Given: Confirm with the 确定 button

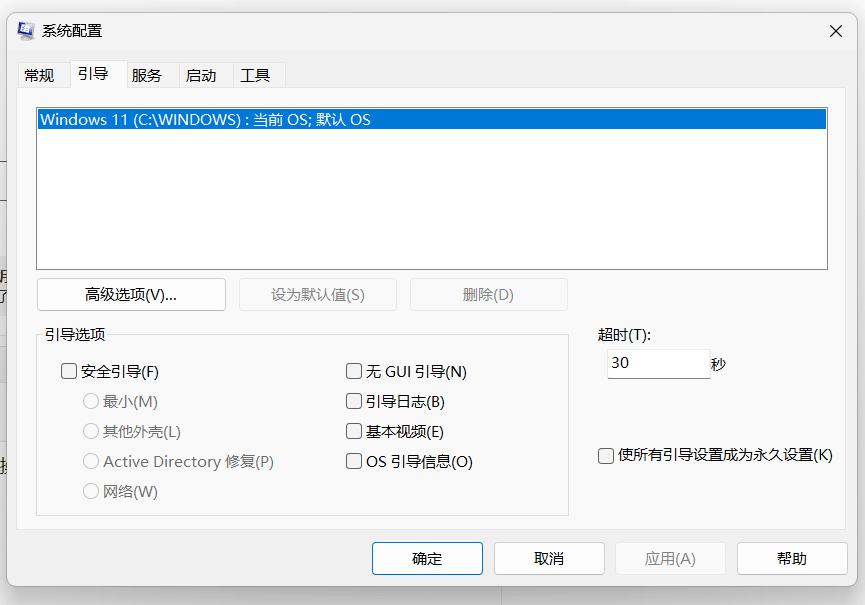Looking at the screenshot, I should [428, 559].
